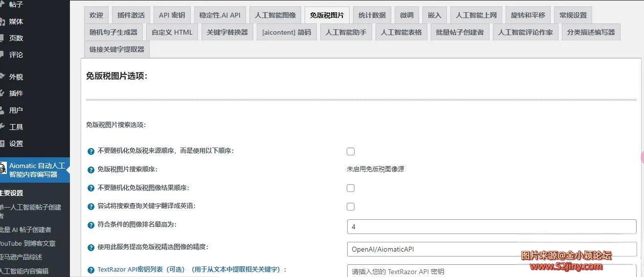Open the YouTube 到博客文章 submenu link
644x277 pixels.
[28, 243]
